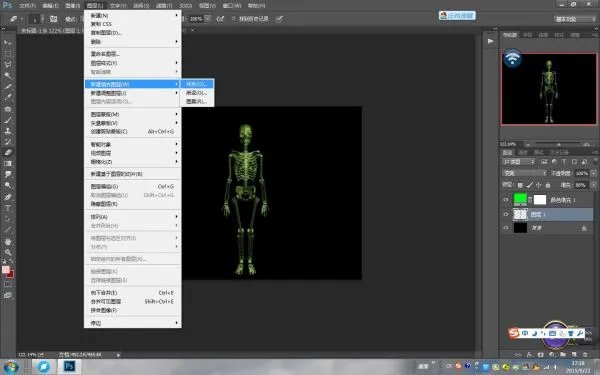Select the Magic Wand tool
The height and width of the screenshot is (375, 600).
click(8, 75)
